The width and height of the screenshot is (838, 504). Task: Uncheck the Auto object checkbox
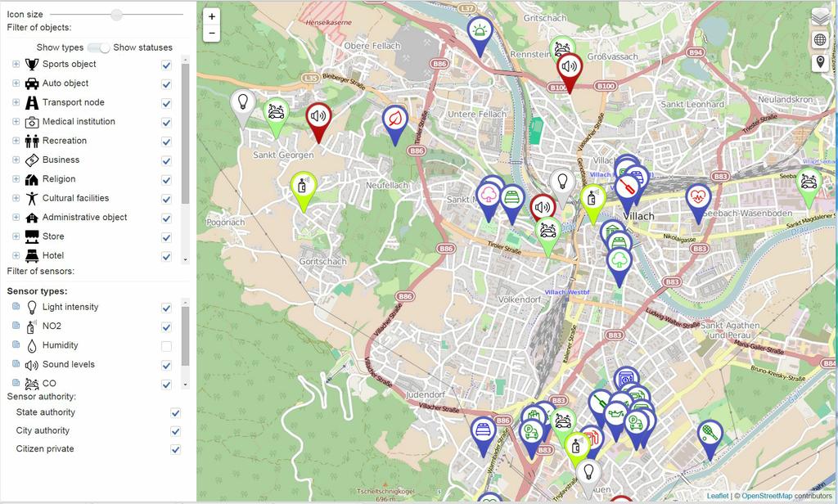(x=167, y=83)
